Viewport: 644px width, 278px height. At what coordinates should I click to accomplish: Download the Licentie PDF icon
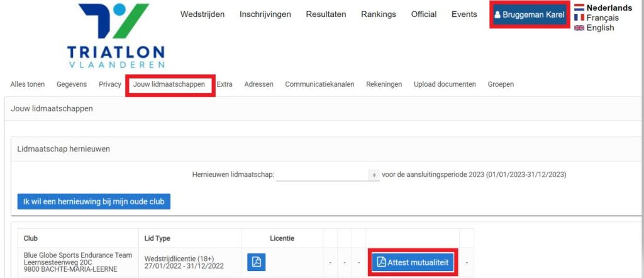pos(256,262)
